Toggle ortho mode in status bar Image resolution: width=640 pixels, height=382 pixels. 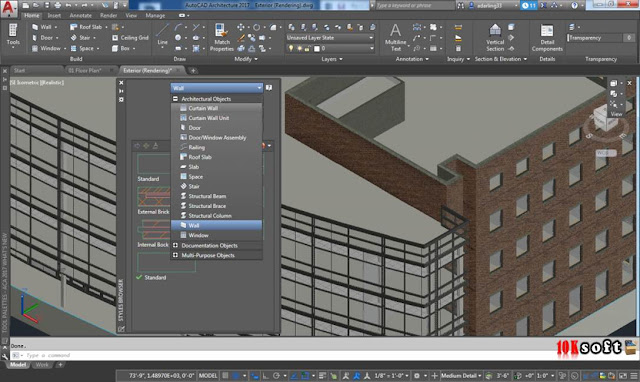(265, 375)
